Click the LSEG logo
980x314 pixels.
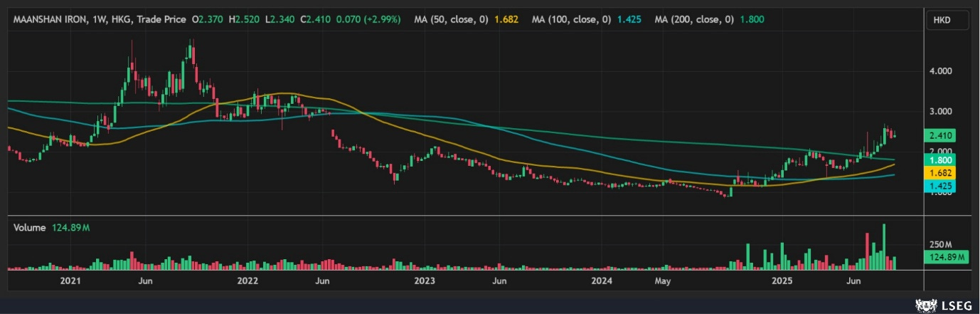click(942, 305)
